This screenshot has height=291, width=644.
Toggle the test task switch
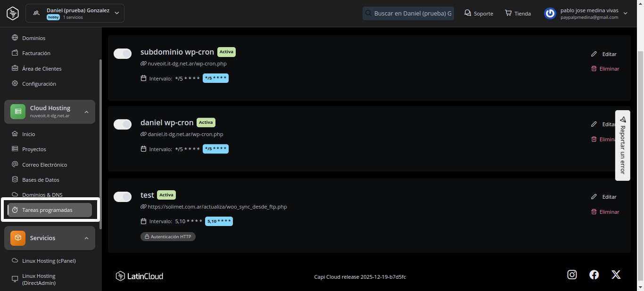pyautogui.click(x=123, y=197)
